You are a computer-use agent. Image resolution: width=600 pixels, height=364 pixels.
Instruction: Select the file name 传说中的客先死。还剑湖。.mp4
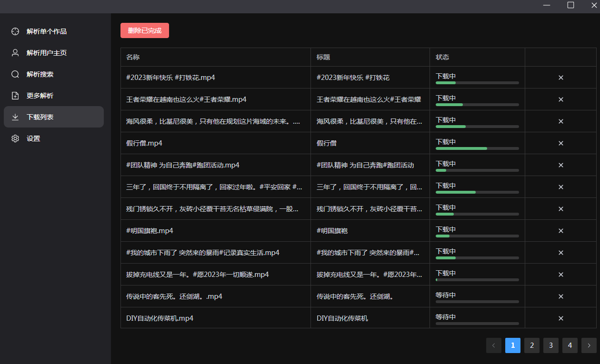(x=174, y=296)
